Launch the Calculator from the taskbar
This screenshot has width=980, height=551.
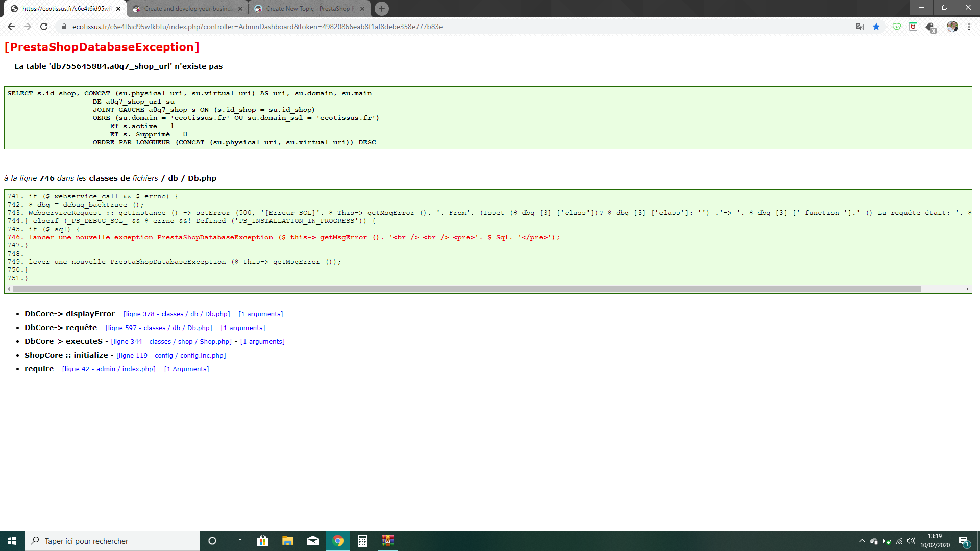coord(363,541)
